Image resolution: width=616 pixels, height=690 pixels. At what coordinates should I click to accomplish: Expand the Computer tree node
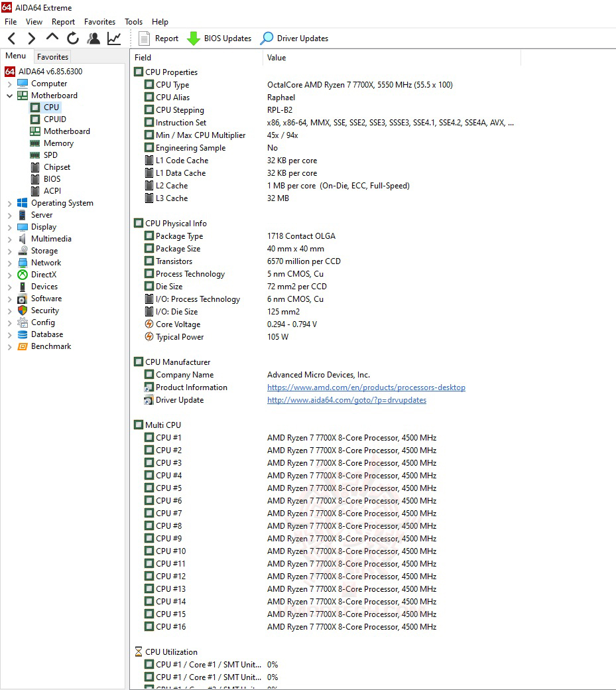pos(10,84)
